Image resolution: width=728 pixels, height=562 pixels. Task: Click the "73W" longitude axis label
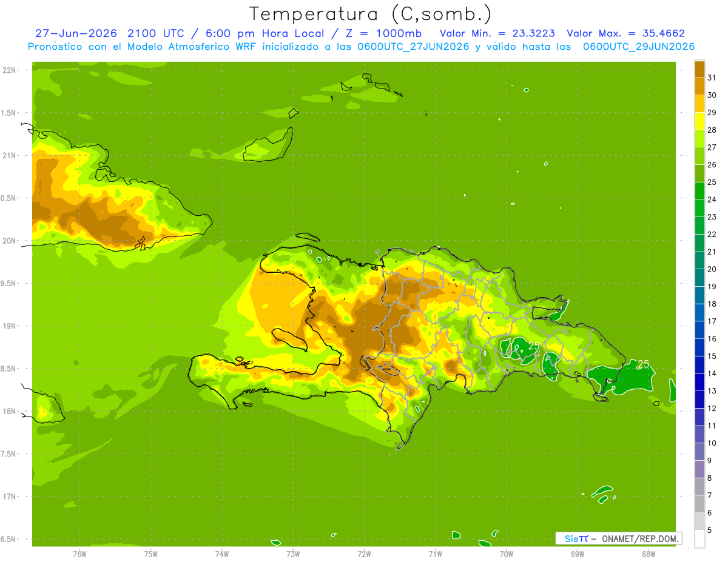click(293, 554)
